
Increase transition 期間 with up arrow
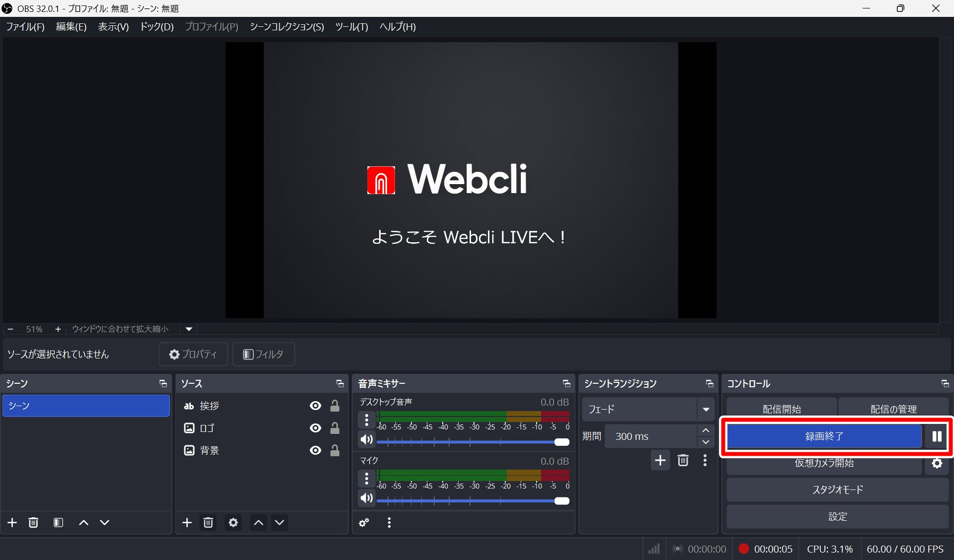click(x=706, y=430)
